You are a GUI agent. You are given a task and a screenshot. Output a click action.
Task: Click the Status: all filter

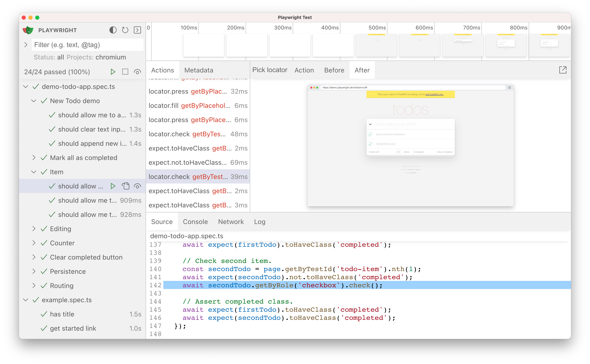click(49, 57)
